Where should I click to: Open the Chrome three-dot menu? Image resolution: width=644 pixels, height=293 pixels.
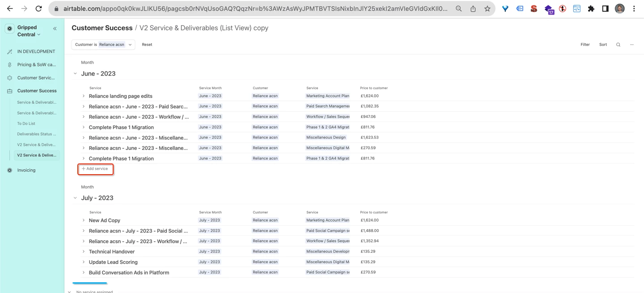[634, 8]
